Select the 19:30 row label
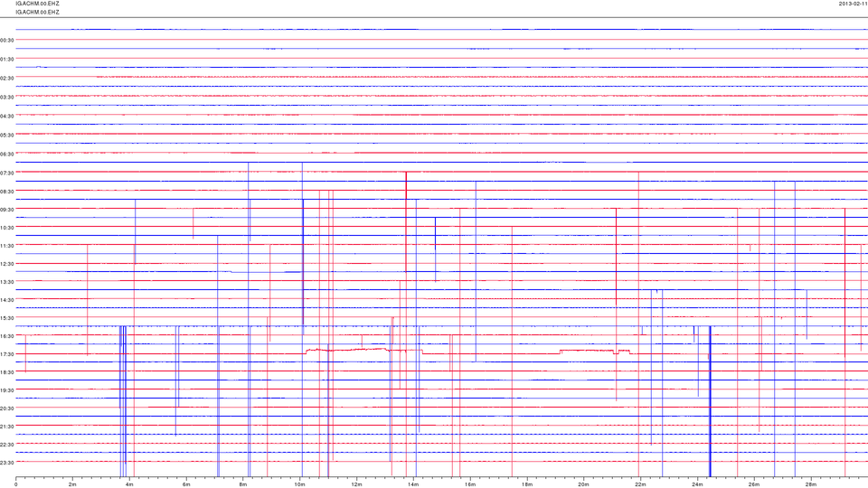 (6, 390)
